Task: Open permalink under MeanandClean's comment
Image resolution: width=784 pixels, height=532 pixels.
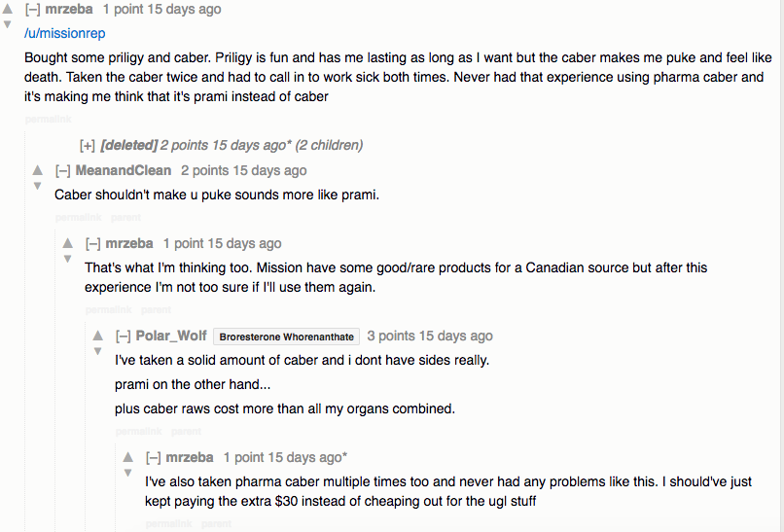Action: tap(78, 217)
